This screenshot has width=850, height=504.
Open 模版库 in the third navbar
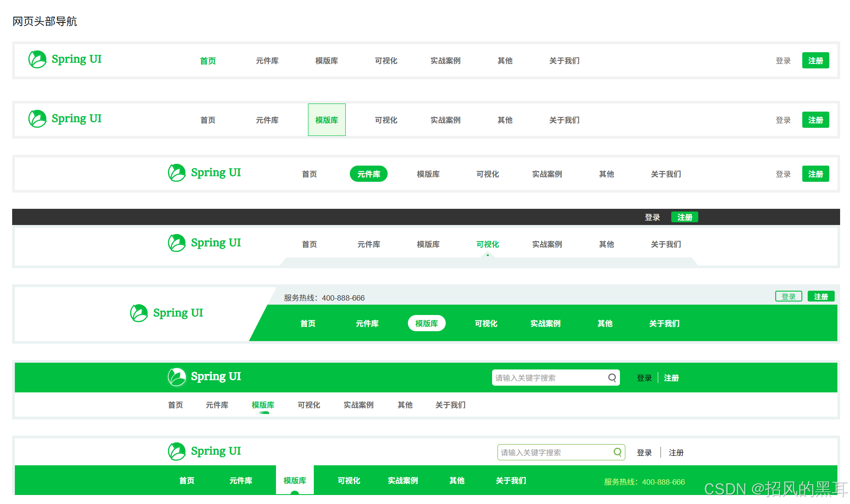point(428,174)
